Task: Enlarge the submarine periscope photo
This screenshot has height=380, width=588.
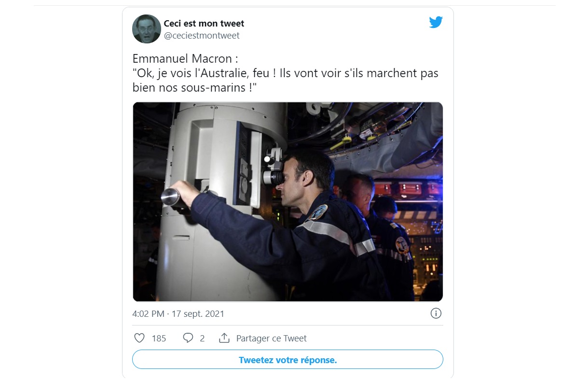Action: [287, 202]
